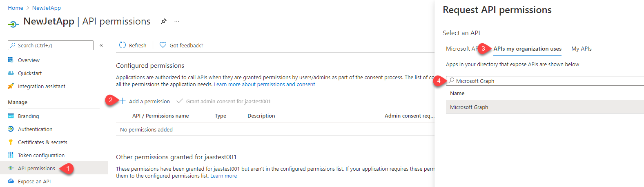
Task: Click the Home breadcrumb link
Action: coord(16,8)
